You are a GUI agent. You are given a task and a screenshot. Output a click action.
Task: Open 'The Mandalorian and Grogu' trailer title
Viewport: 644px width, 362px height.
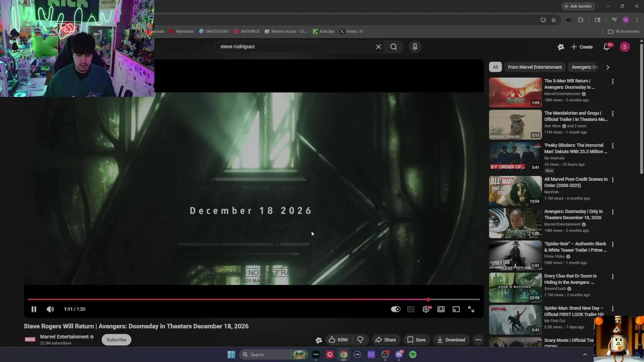coord(576,116)
